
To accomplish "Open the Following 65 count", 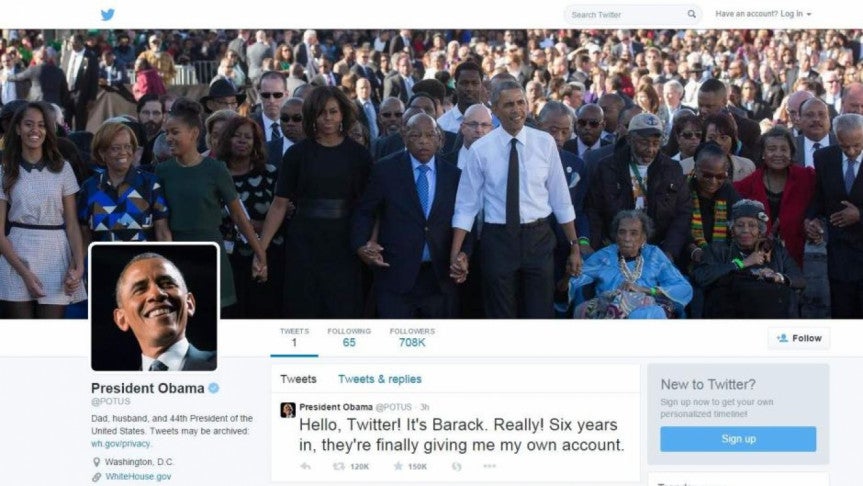I will tap(349, 337).
